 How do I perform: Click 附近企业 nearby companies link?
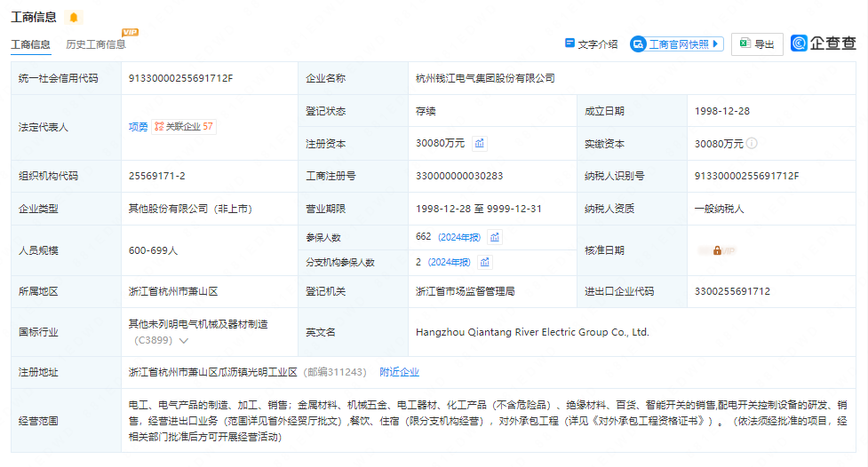tap(399, 372)
